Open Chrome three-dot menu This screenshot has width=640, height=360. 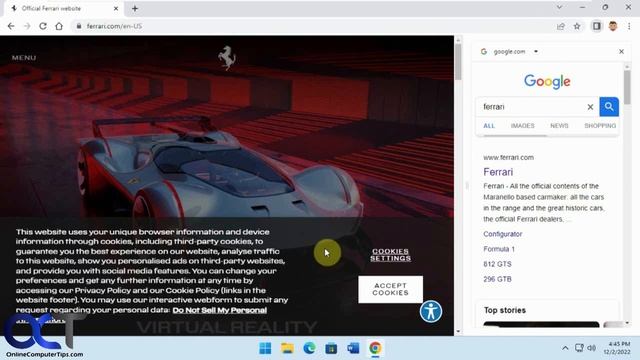click(x=629, y=26)
